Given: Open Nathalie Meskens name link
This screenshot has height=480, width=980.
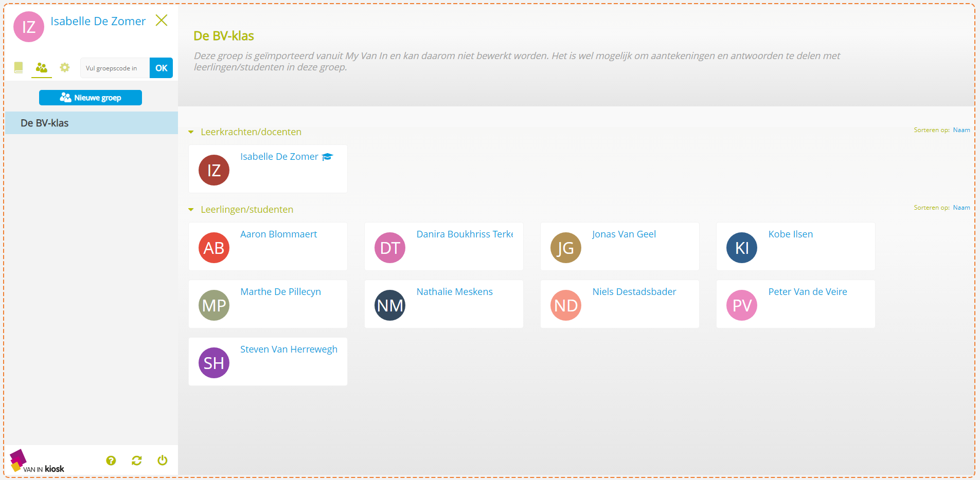Looking at the screenshot, I should click(x=455, y=292).
